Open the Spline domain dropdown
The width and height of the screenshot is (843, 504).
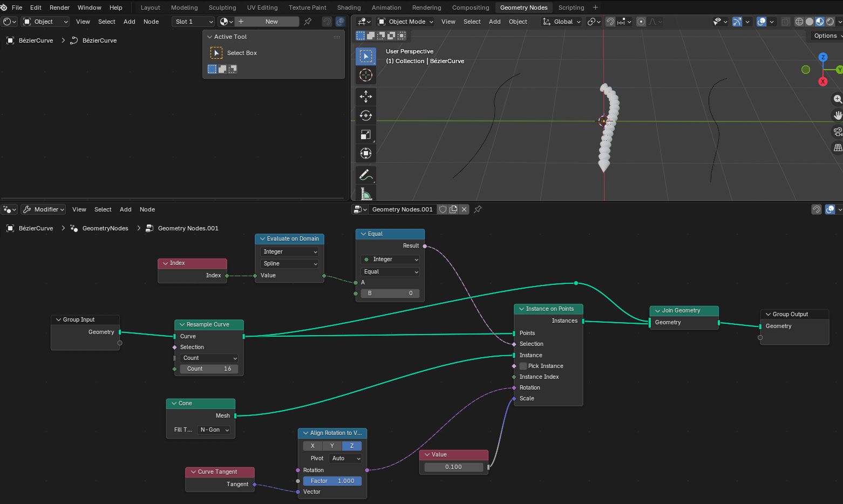click(290, 263)
